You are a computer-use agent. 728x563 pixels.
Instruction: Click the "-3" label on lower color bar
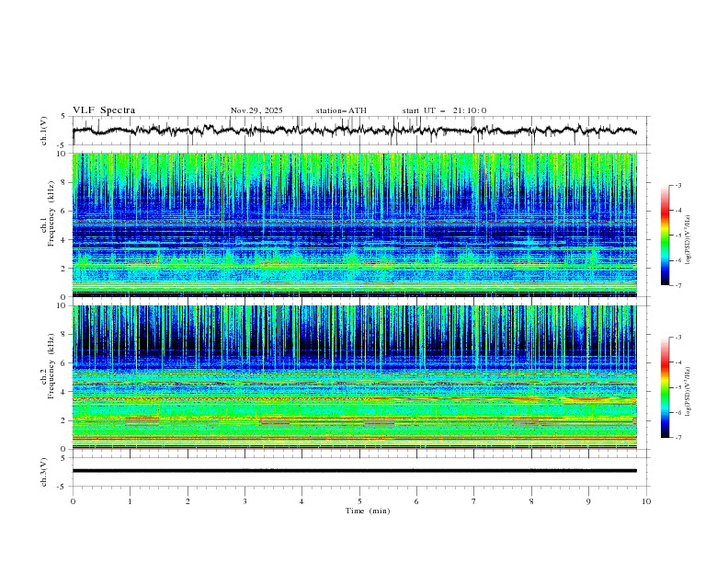coord(678,338)
